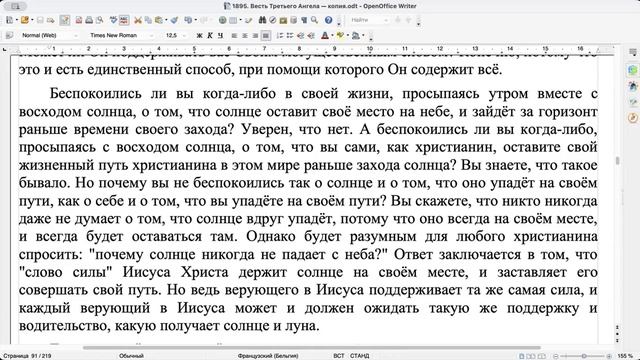Toggle Underline (Ч) formatting
This screenshot has width=640, height=360.
[220, 36]
